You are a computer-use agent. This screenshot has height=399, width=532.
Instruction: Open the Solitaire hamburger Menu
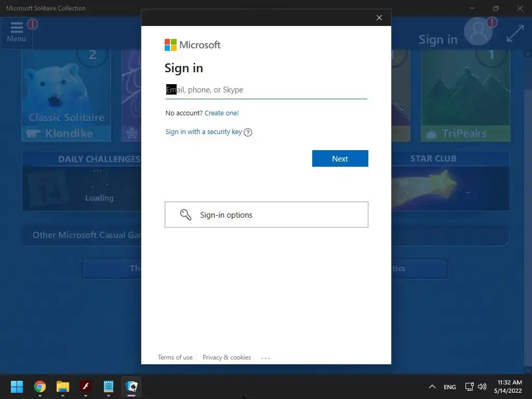16,32
